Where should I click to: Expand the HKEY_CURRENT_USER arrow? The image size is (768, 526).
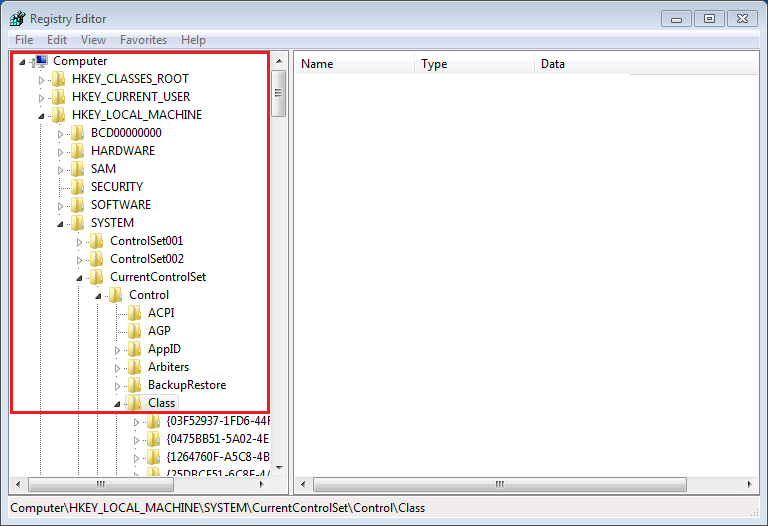(x=41, y=98)
